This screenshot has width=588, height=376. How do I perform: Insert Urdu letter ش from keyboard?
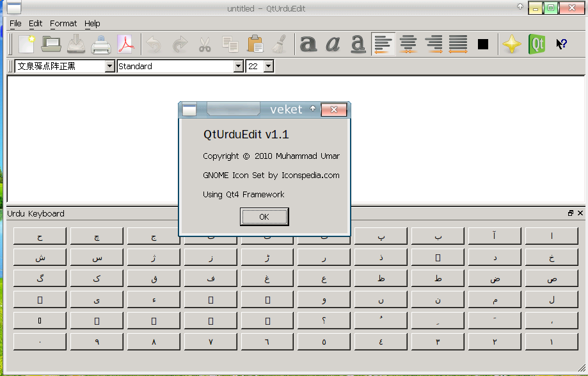pyautogui.click(x=40, y=257)
